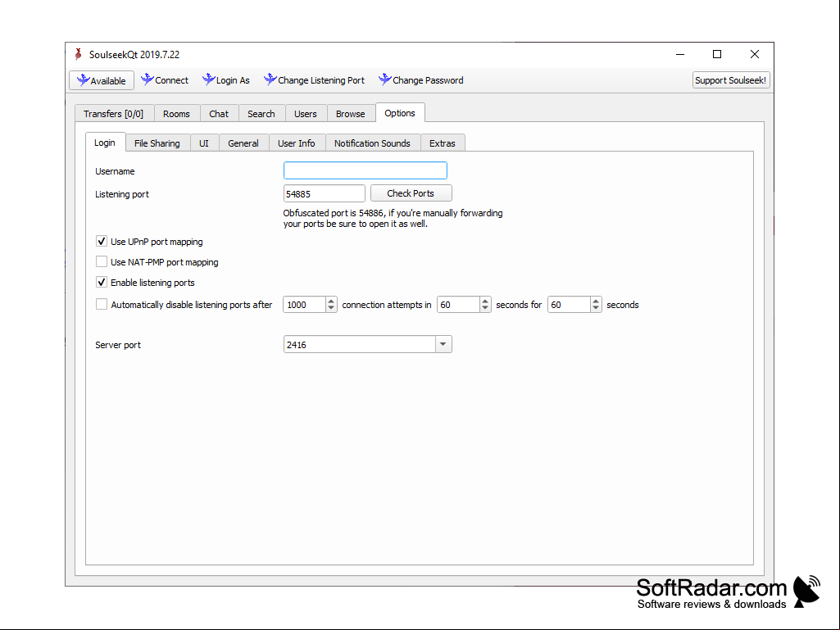Image resolution: width=840 pixels, height=630 pixels.
Task: Decrease the connection attempts value with down arrow
Action: coord(331,308)
